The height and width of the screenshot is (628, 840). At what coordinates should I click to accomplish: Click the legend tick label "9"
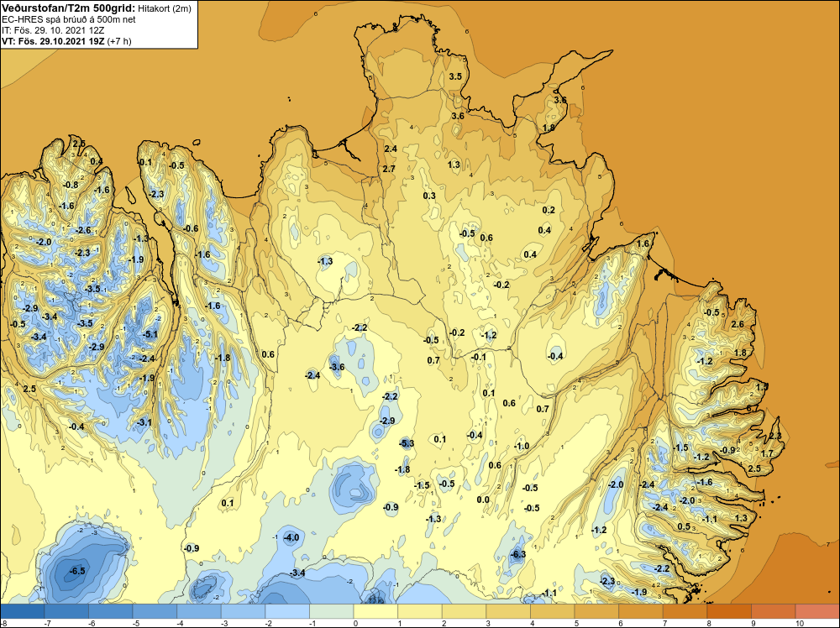pyautogui.click(x=753, y=623)
